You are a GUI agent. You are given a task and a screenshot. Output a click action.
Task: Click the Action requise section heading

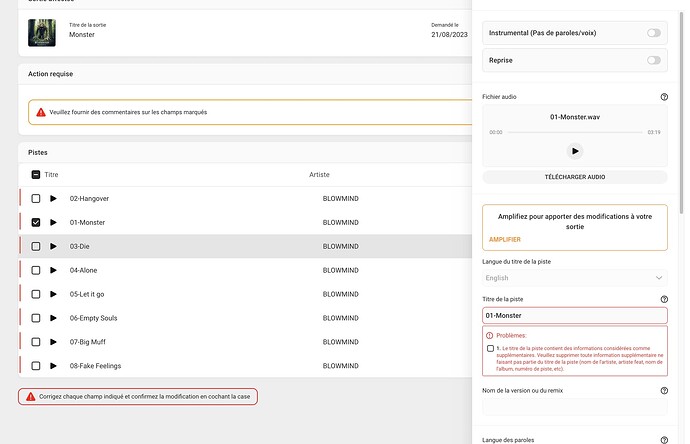coord(51,74)
